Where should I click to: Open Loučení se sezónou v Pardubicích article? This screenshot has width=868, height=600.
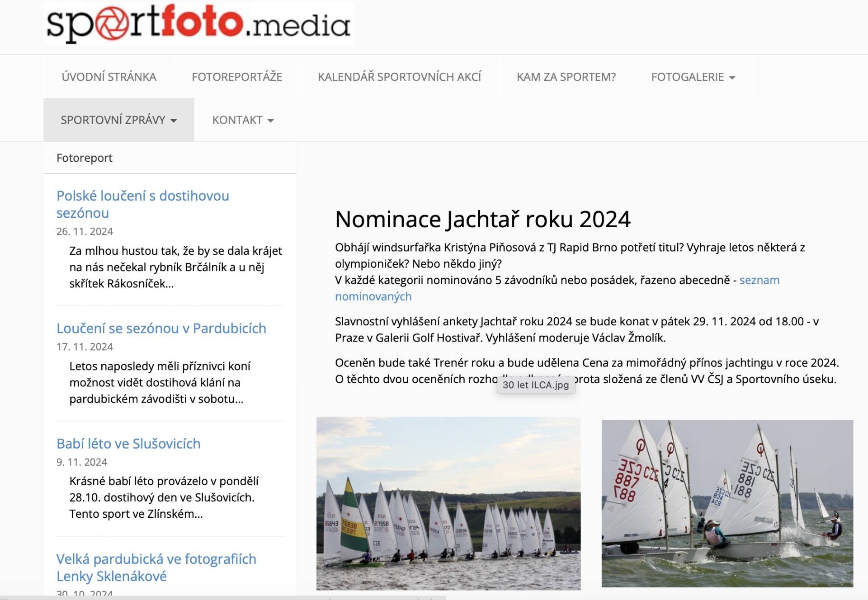pos(161,328)
